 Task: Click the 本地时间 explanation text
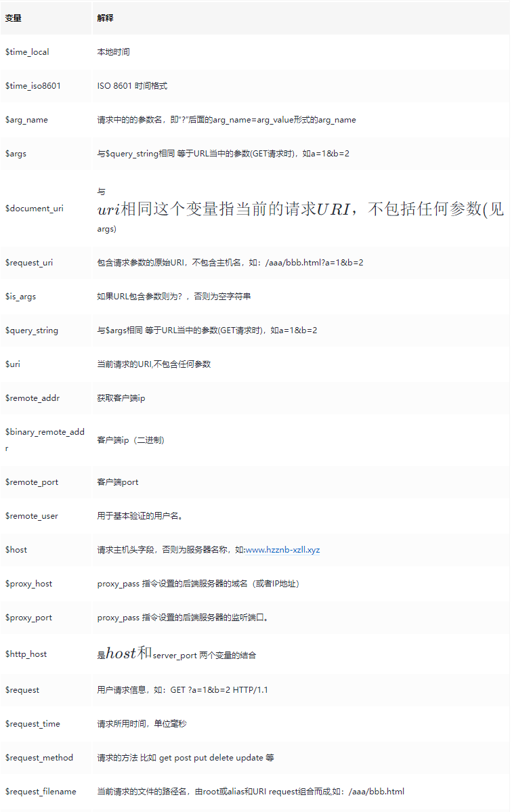[113, 51]
